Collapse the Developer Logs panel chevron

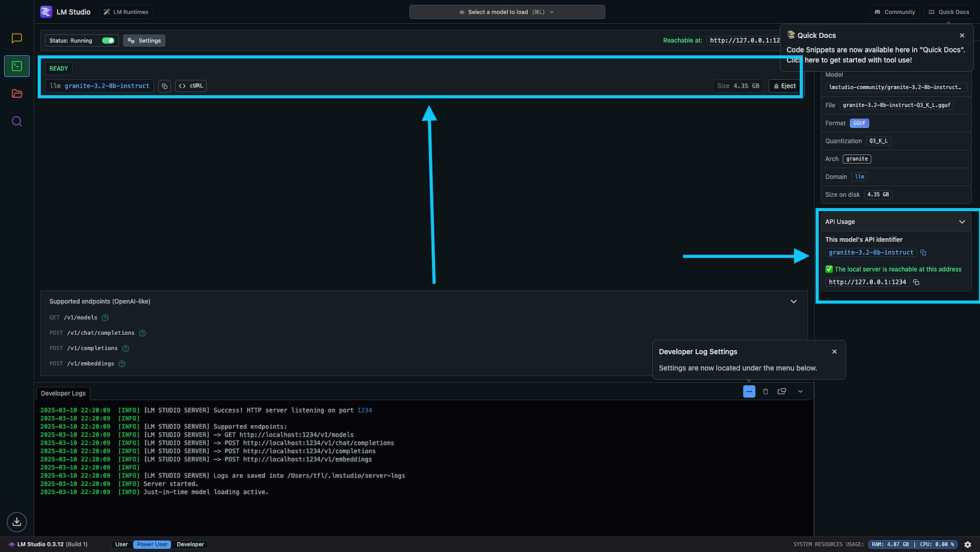click(800, 392)
